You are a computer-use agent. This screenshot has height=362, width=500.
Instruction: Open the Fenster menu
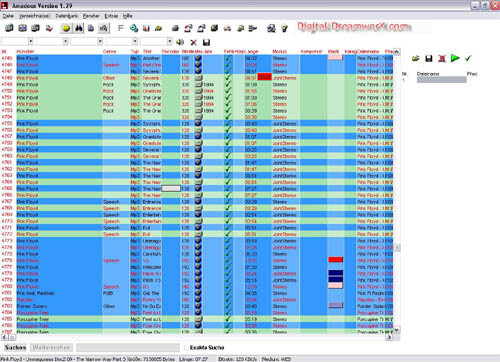tap(91, 16)
